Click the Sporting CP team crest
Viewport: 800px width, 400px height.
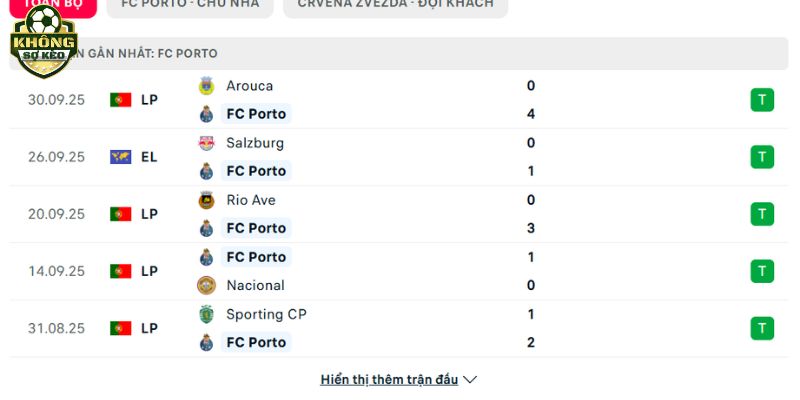(207, 314)
